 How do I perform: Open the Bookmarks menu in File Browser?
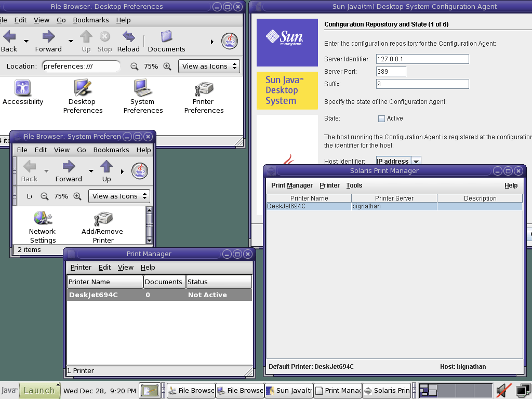point(91,20)
